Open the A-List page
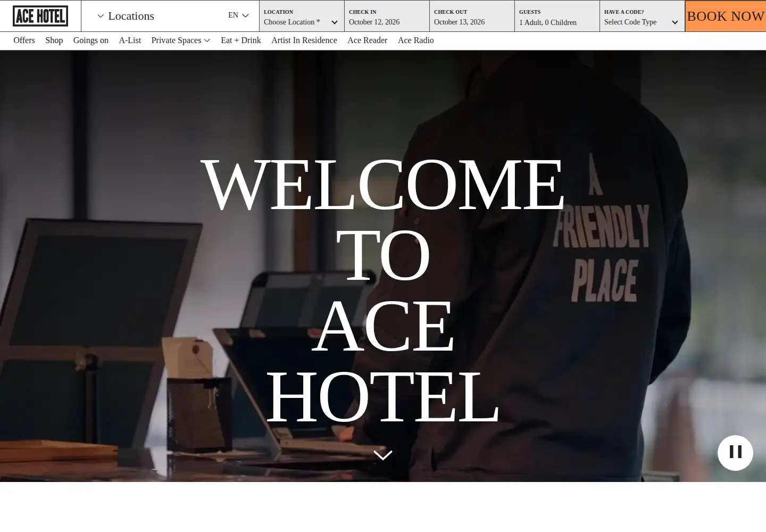This screenshot has height=532, width=766. pyautogui.click(x=130, y=40)
